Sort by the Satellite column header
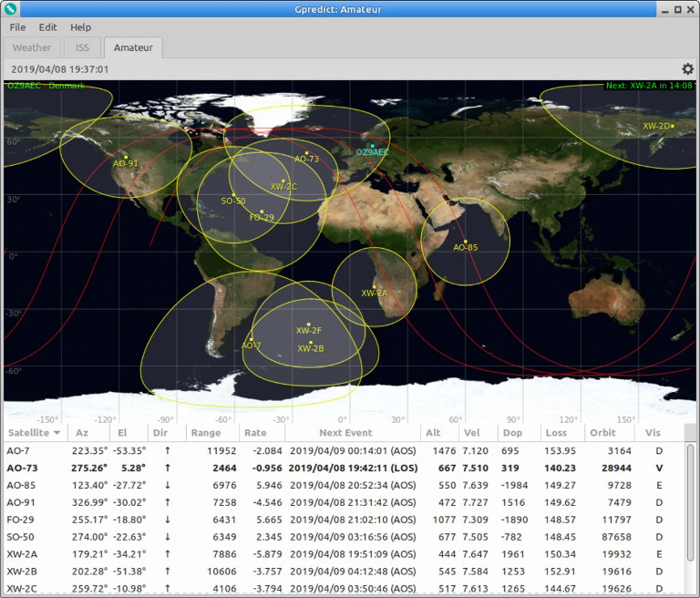This screenshot has height=598, width=700. click(x=35, y=432)
